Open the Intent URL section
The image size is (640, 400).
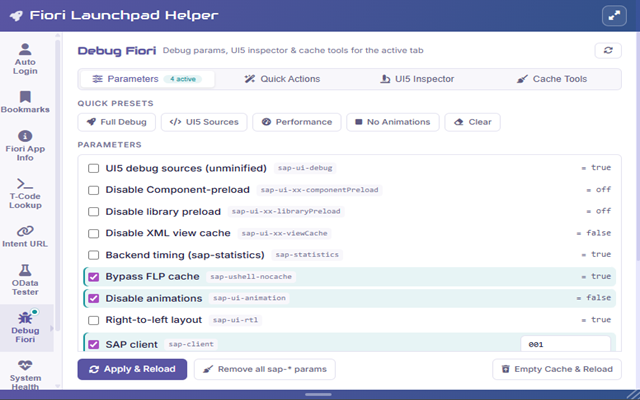[x=25, y=236]
